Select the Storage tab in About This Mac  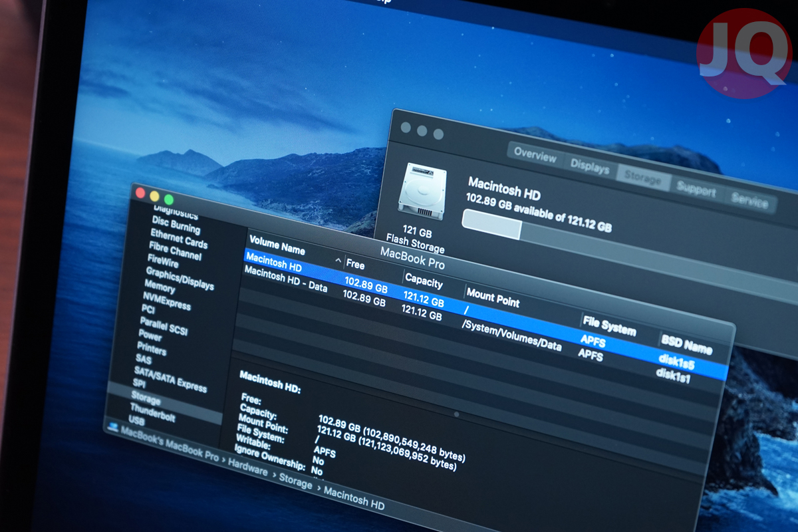642,179
